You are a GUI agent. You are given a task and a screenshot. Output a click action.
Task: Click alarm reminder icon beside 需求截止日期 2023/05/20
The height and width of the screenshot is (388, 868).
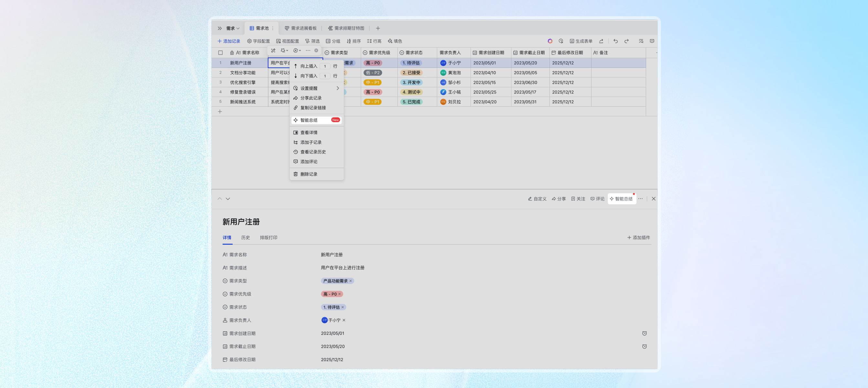pyautogui.click(x=644, y=347)
